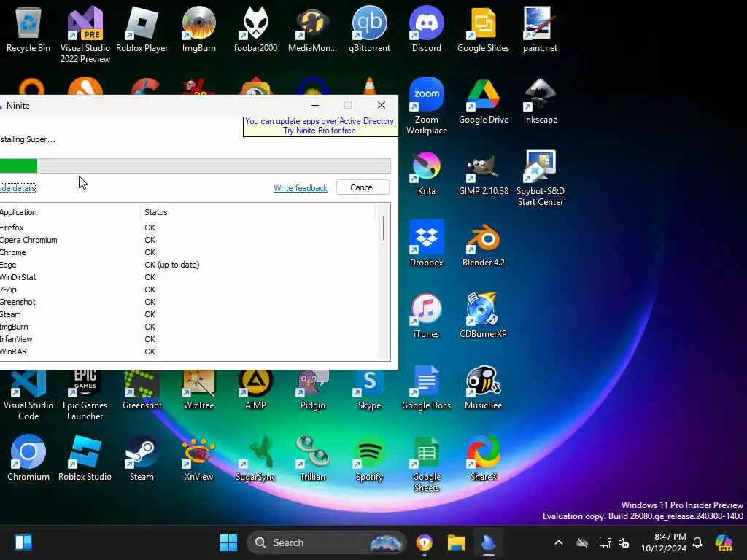The width and height of the screenshot is (747, 560).
Task: Click the Ninite install progress bar
Action: click(196, 166)
